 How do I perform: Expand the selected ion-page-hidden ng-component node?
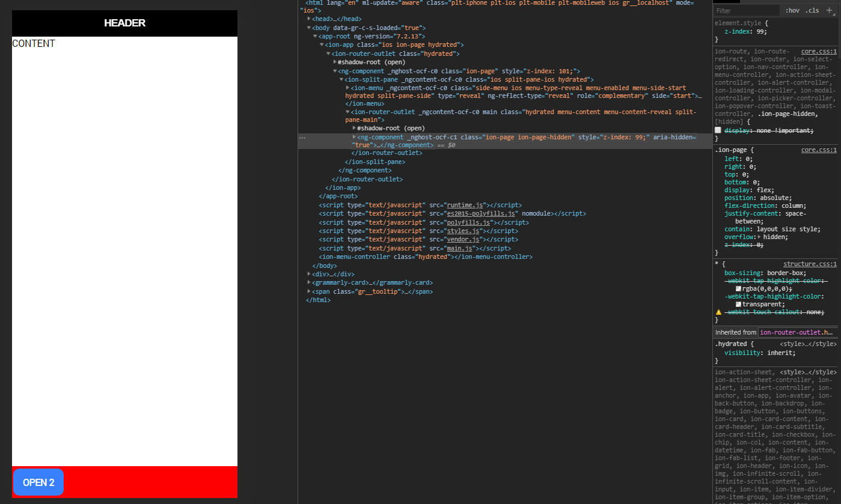click(x=354, y=137)
